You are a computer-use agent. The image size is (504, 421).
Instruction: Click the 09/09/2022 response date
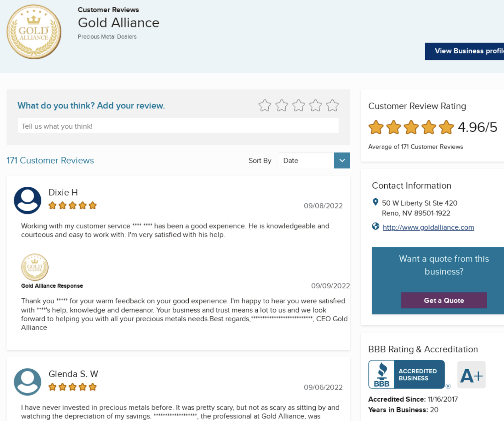click(330, 286)
